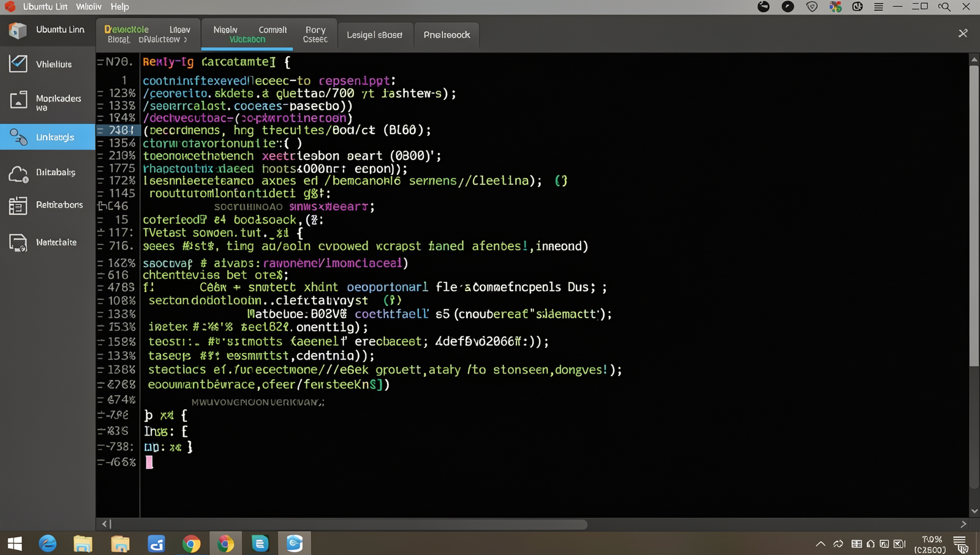The height and width of the screenshot is (555, 980).
Task: Click the envelope icon in system tray
Action: tap(899, 544)
